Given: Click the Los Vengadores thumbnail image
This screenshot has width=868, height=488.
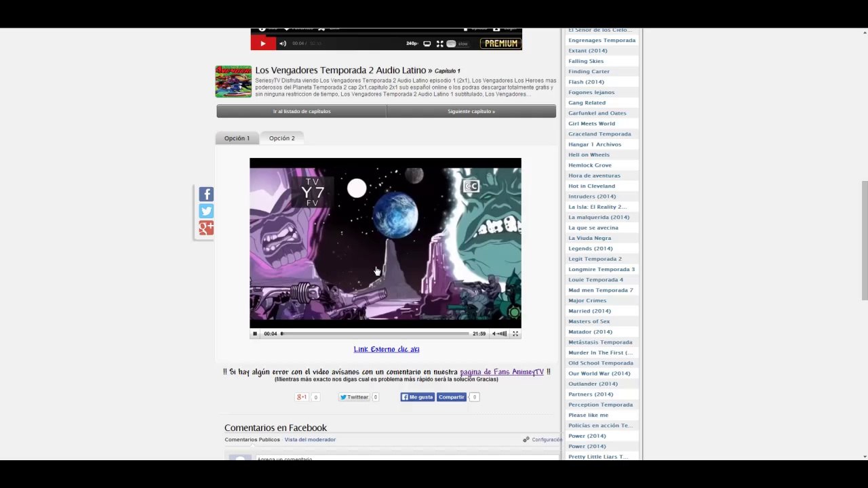Looking at the screenshot, I should pos(233,81).
